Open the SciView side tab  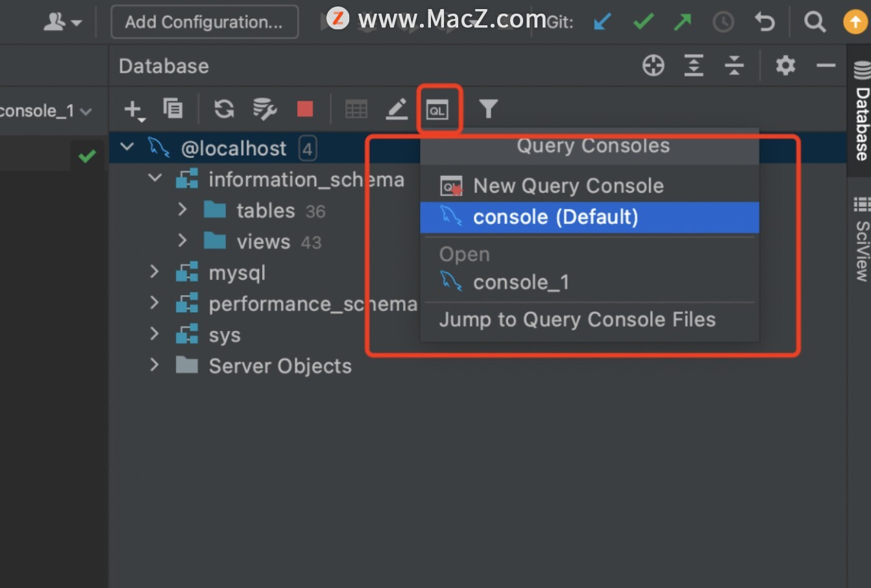[x=861, y=239]
